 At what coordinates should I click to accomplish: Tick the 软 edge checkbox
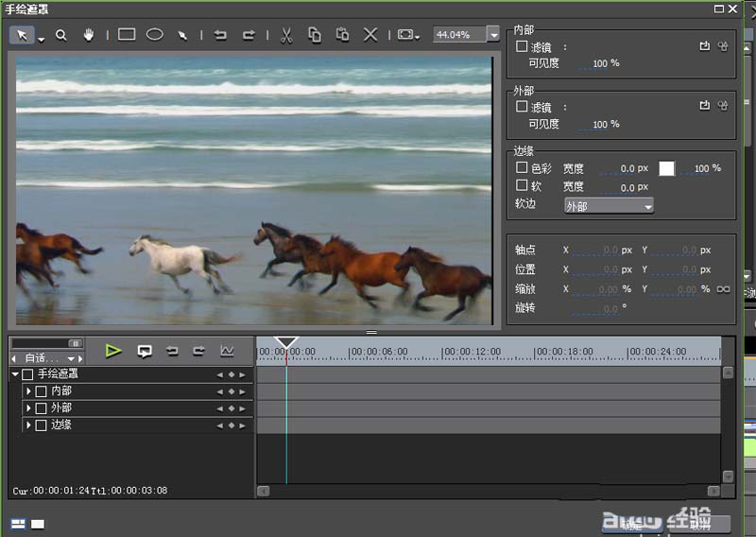pos(522,186)
